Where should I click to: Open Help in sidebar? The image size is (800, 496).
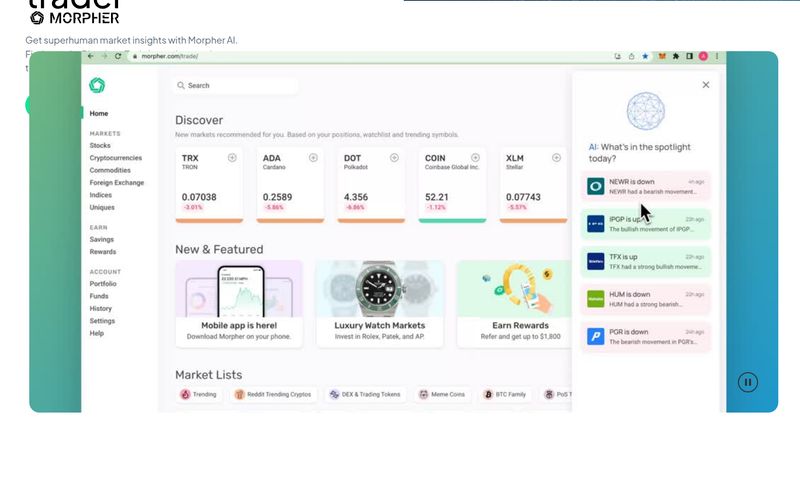(x=96, y=333)
